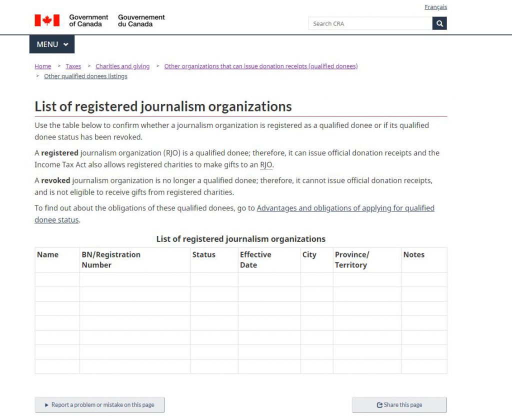512x420 pixels.
Task: Click the RJO abbreviation in the paragraph
Action: [266, 164]
